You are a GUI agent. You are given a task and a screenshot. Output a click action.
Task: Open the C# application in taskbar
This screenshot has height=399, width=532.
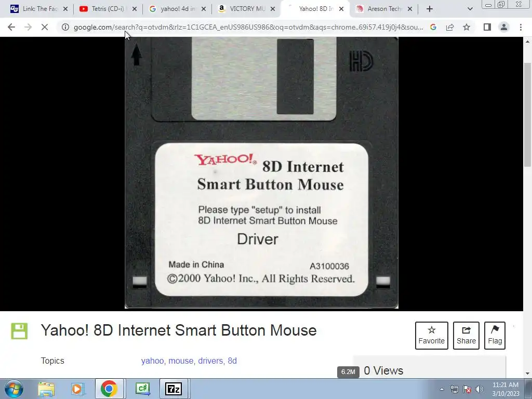click(142, 389)
